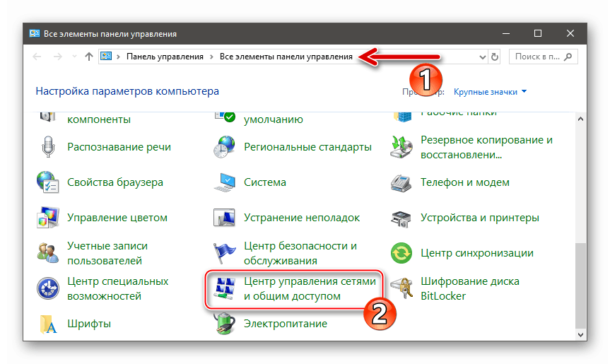Viewport: 610px width, 364px height.
Task: Open the Ease of Access center icon
Action: [47, 288]
